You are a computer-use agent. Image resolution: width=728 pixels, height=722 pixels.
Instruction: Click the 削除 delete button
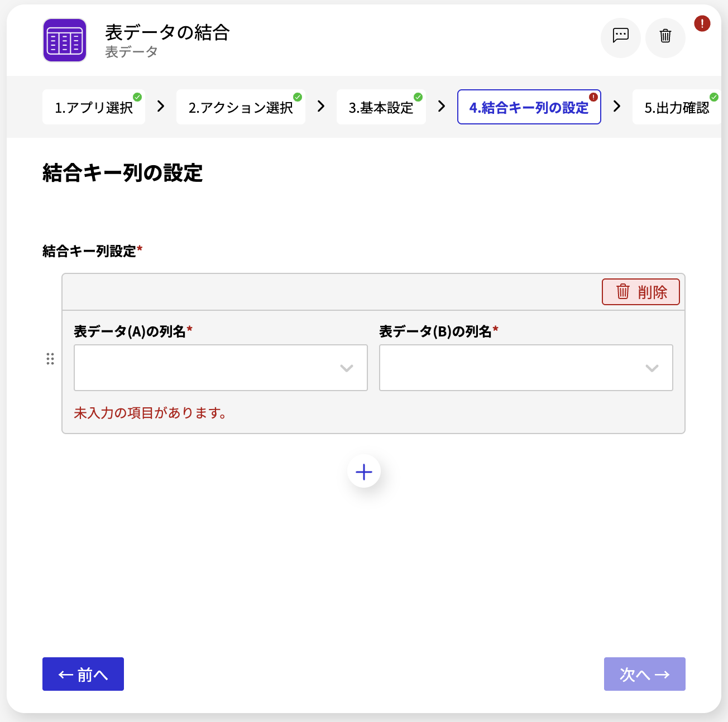(641, 292)
